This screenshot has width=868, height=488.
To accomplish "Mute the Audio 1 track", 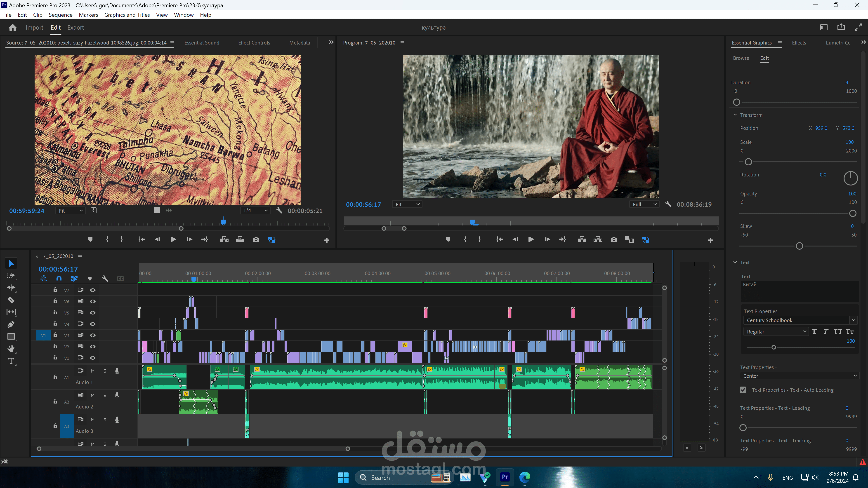I will (x=93, y=371).
